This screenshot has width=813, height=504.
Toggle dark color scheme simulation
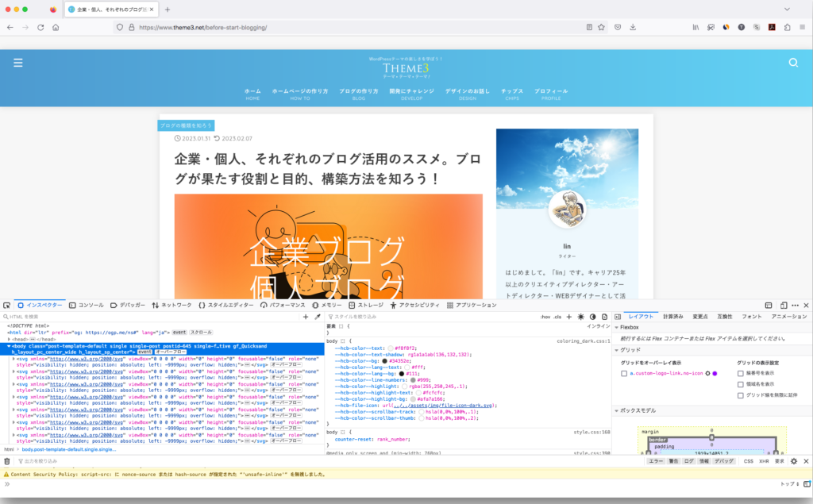pos(592,317)
